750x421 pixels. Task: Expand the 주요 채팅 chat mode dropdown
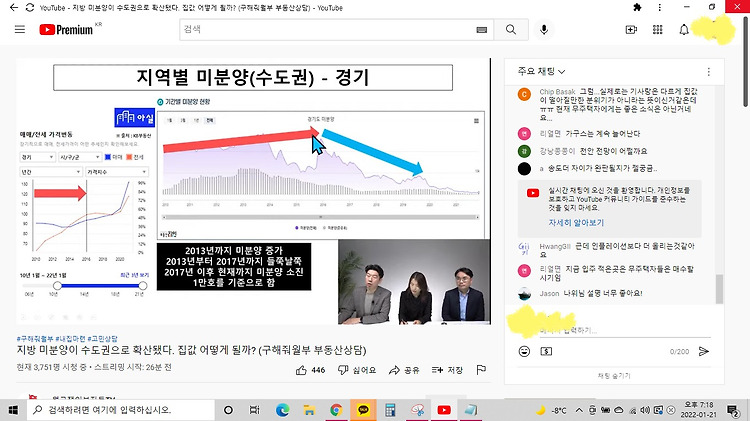[x=541, y=71]
